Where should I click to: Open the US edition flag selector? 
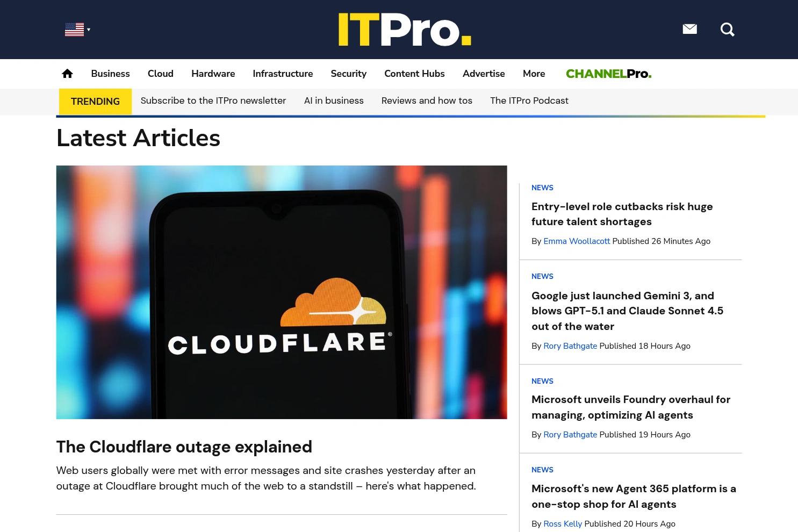(77, 30)
